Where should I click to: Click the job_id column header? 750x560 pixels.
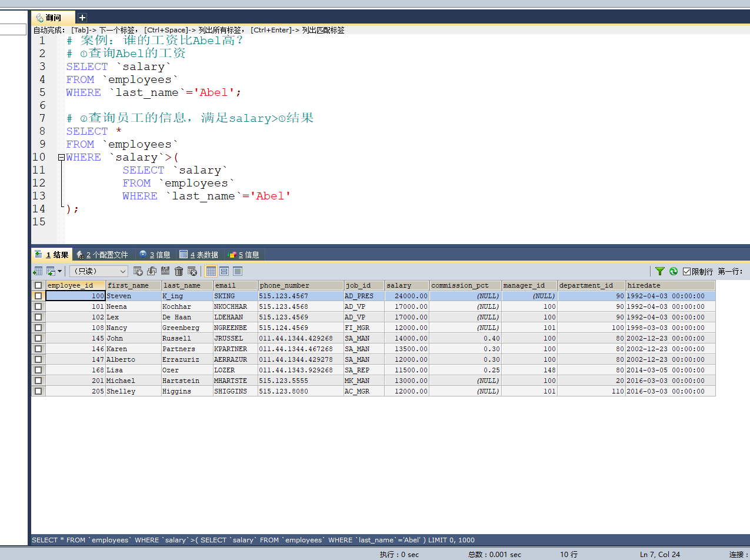(364, 285)
